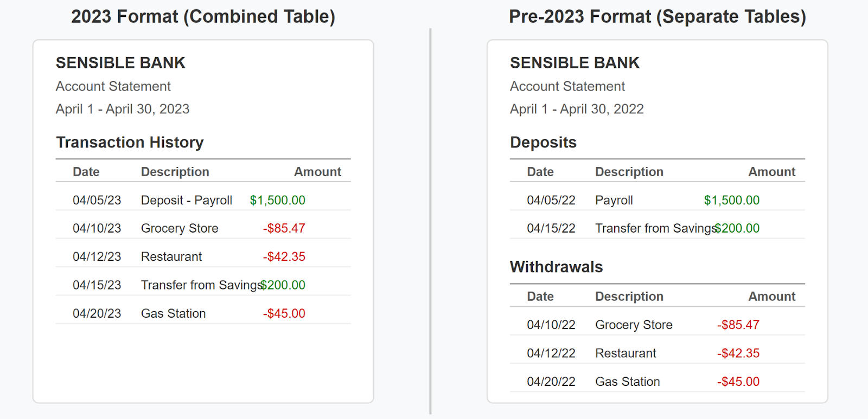Viewport: 868px width, 419px height.
Task: Click the Pre-2023 Format (Separate Tables) heading
Action: click(658, 17)
